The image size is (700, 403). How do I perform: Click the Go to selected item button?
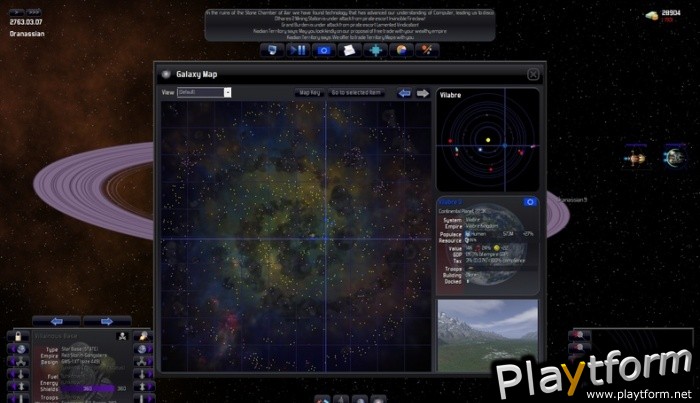coord(356,93)
